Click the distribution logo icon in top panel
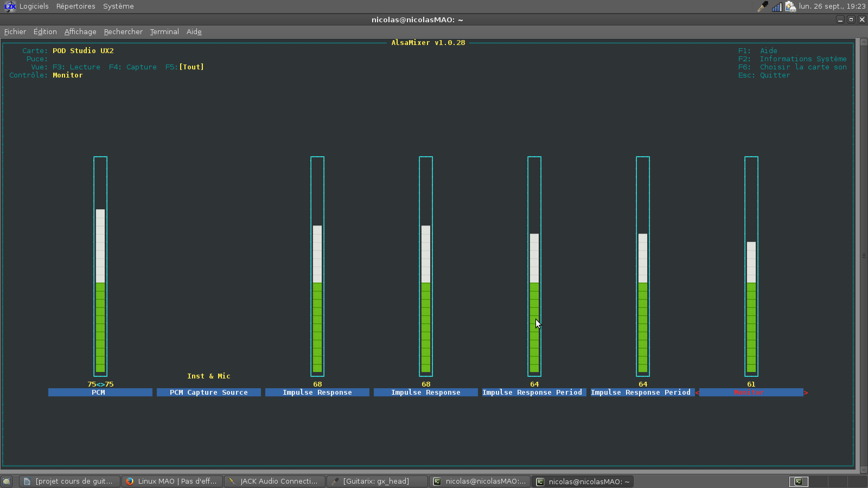This screenshot has height=488, width=868. click(x=10, y=7)
